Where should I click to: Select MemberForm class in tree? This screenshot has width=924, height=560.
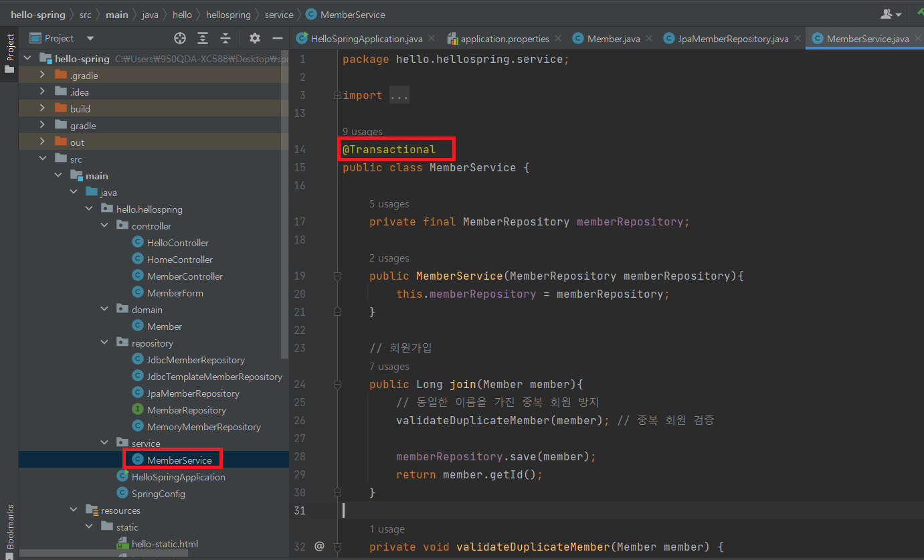(175, 293)
